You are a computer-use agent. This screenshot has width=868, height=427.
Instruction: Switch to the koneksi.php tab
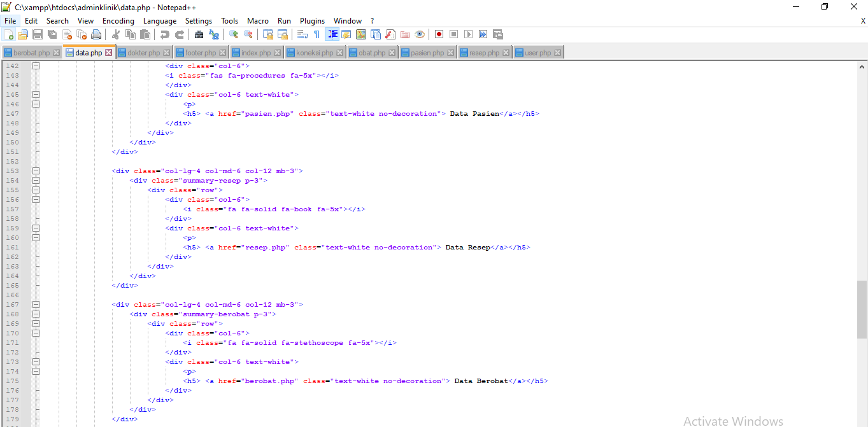tap(315, 53)
